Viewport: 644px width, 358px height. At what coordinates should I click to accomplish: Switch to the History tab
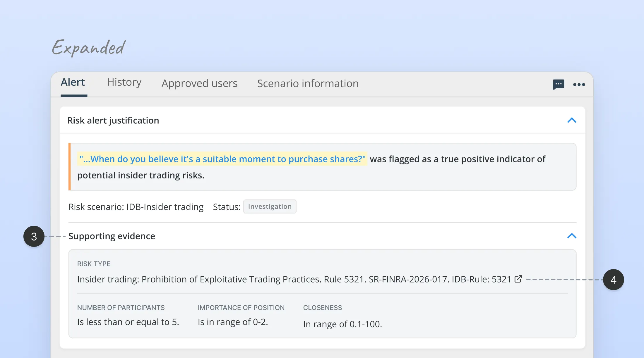(x=124, y=82)
